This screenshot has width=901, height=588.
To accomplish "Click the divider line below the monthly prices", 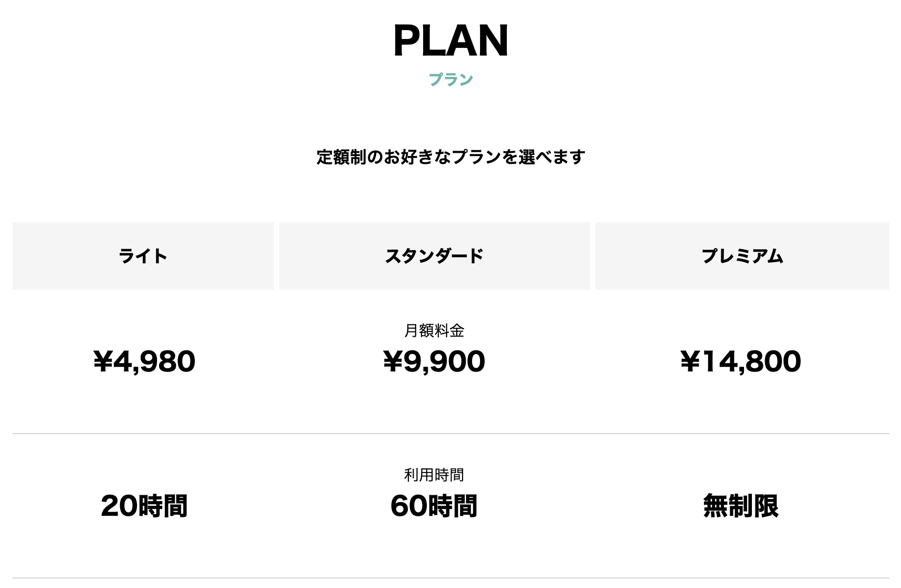I will pos(450,434).
